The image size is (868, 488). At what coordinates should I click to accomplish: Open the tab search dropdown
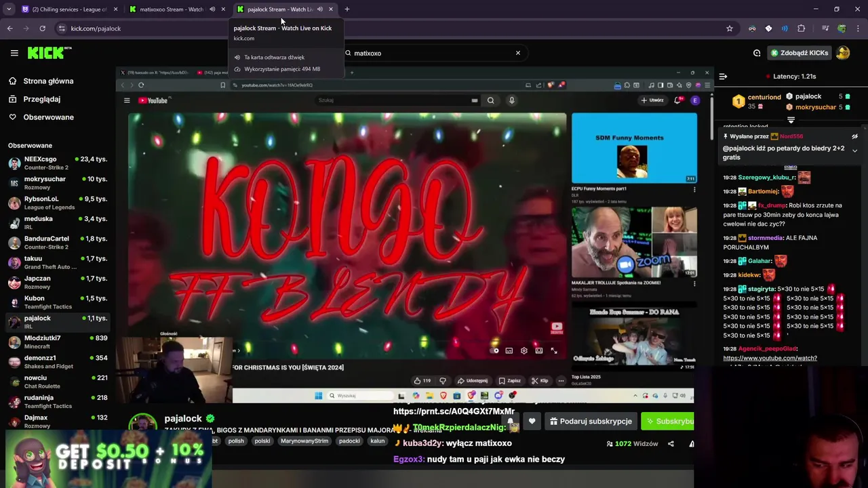click(8, 9)
